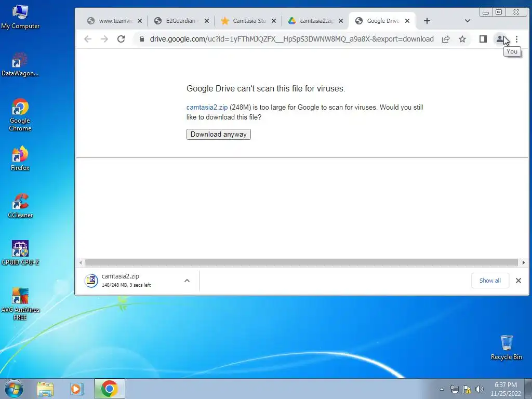
Task: Click Show all downloads
Action: click(x=490, y=281)
